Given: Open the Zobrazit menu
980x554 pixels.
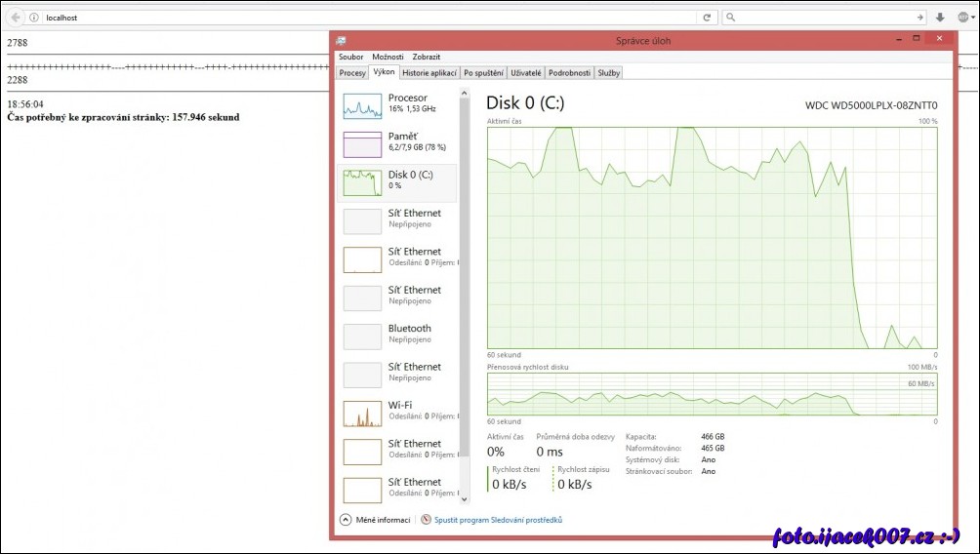Looking at the screenshot, I should coord(426,58).
